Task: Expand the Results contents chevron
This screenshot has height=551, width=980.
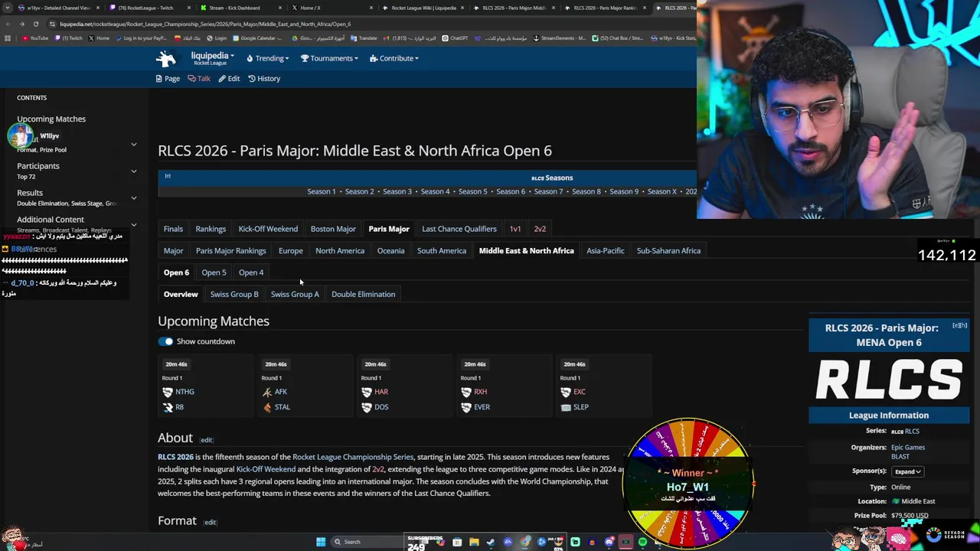Action: tap(134, 198)
